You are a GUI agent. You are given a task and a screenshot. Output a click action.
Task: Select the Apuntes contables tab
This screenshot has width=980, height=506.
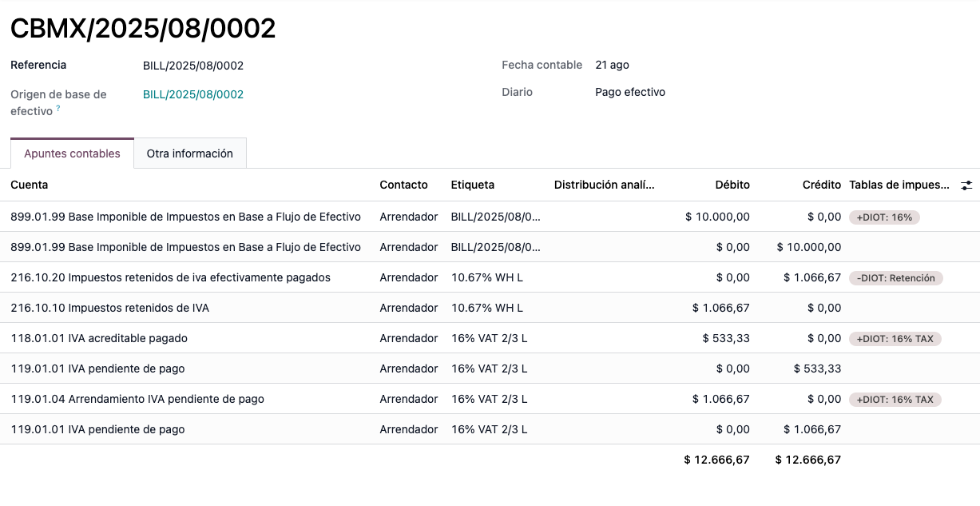click(x=72, y=152)
